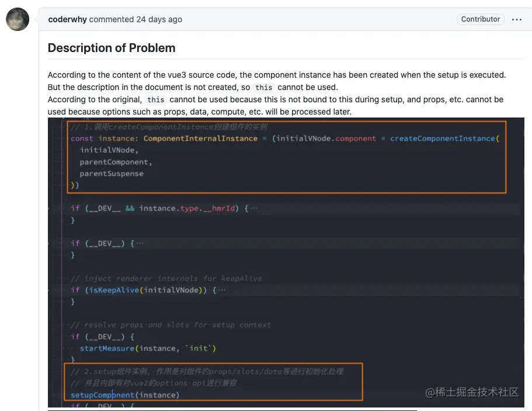Click the 'parentSuspense' code line
The width and height of the screenshot is (532, 411).
(x=112, y=174)
